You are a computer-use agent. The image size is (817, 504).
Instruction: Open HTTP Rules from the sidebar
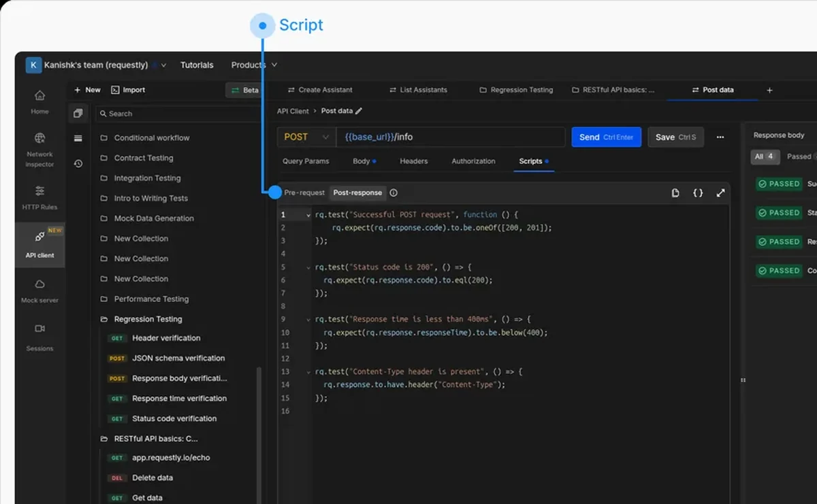39,197
